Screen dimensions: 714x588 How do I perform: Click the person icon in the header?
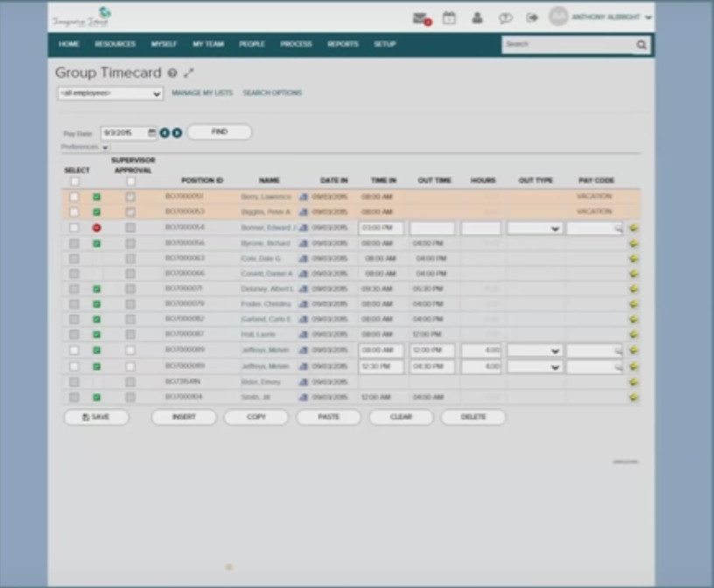pyautogui.click(x=477, y=18)
